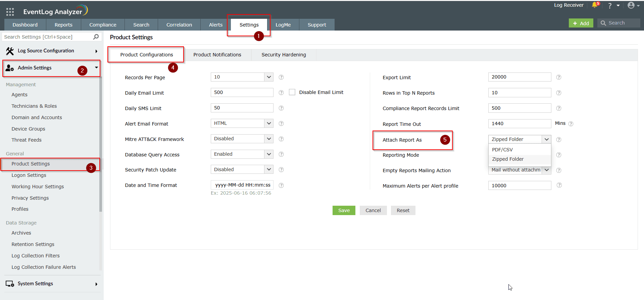Open the Alerts tab

point(216,25)
